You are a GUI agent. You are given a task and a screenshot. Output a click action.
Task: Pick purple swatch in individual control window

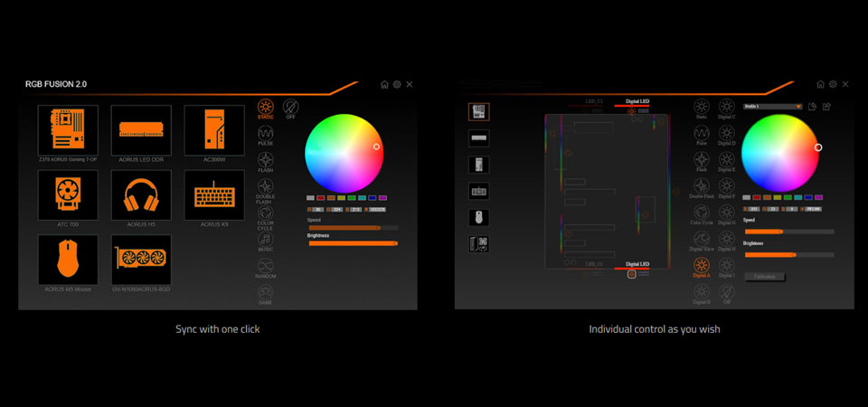[x=819, y=197]
